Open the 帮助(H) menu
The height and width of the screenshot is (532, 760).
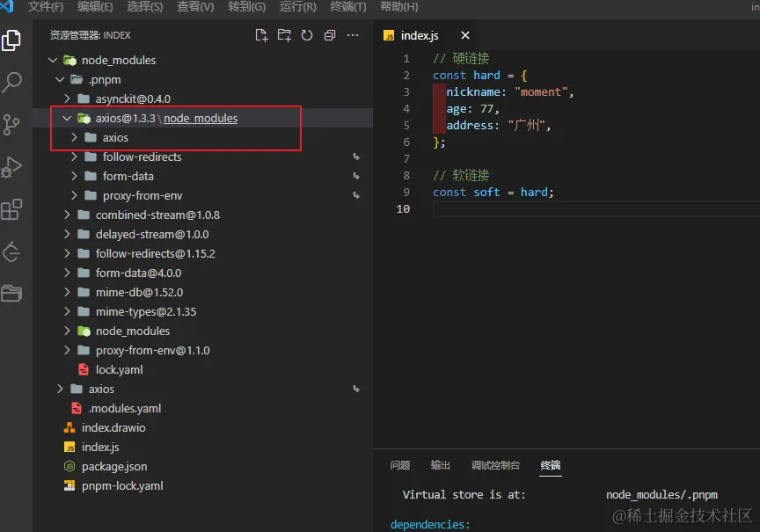[398, 7]
